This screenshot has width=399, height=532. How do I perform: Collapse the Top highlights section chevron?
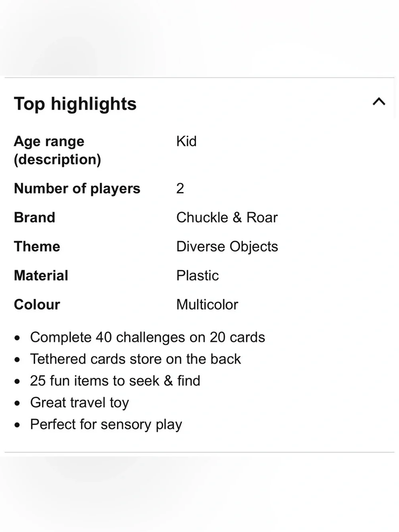coord(379,101)
